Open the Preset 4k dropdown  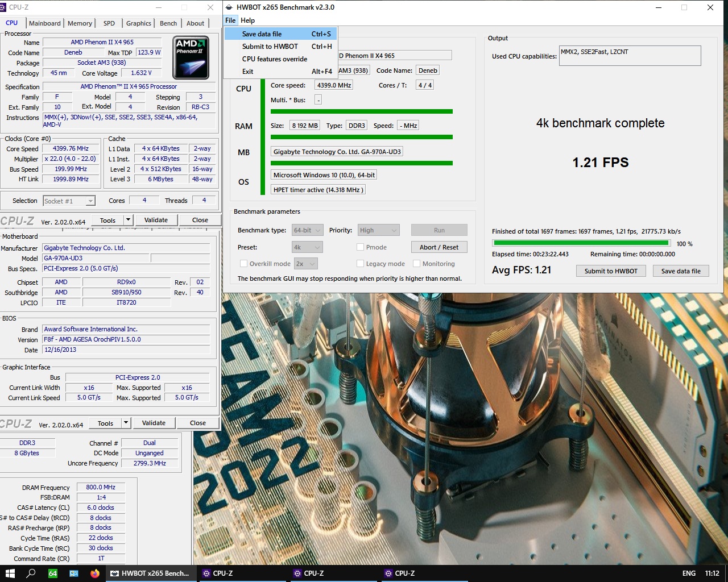307,247
